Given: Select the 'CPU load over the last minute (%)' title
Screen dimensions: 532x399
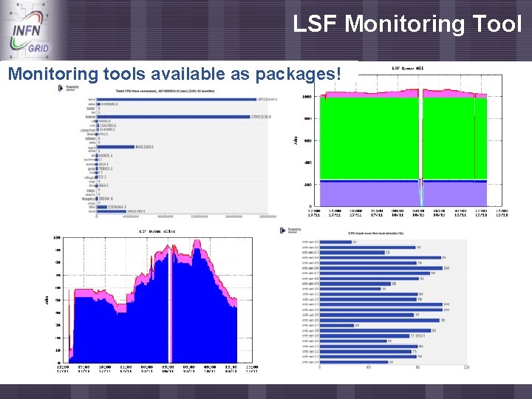Looking at the screenshot, I should [x=375, y=233].
